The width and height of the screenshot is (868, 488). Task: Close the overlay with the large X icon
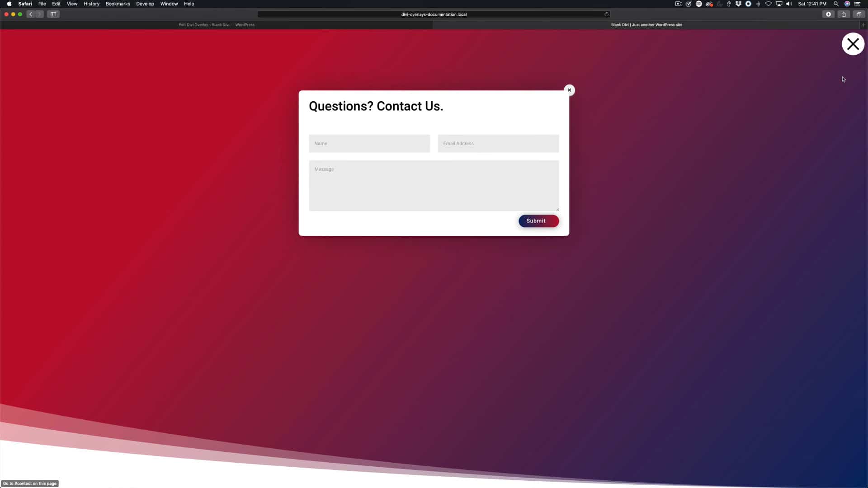[x=853, y=44]
